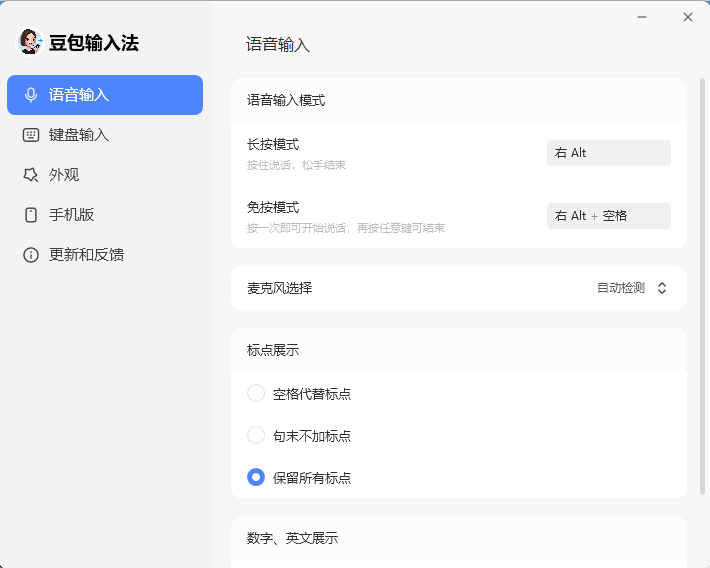Click the vertical scrollbar on right

[702, 286]
